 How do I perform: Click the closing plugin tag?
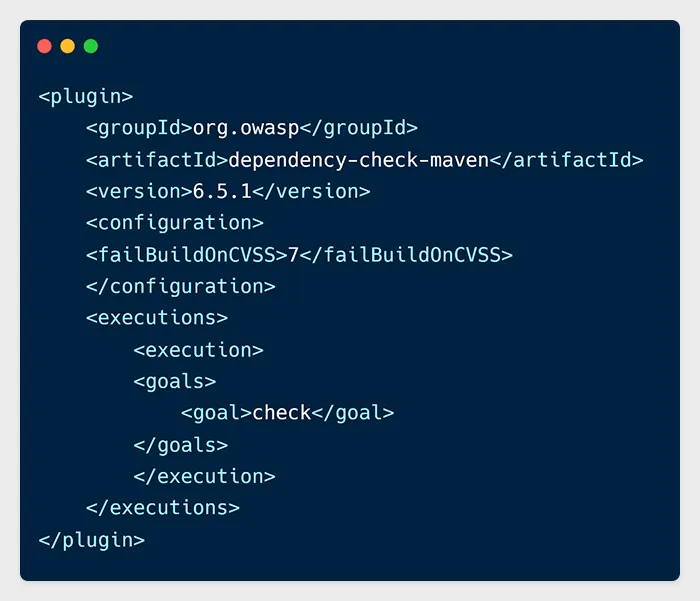point(92,540)
